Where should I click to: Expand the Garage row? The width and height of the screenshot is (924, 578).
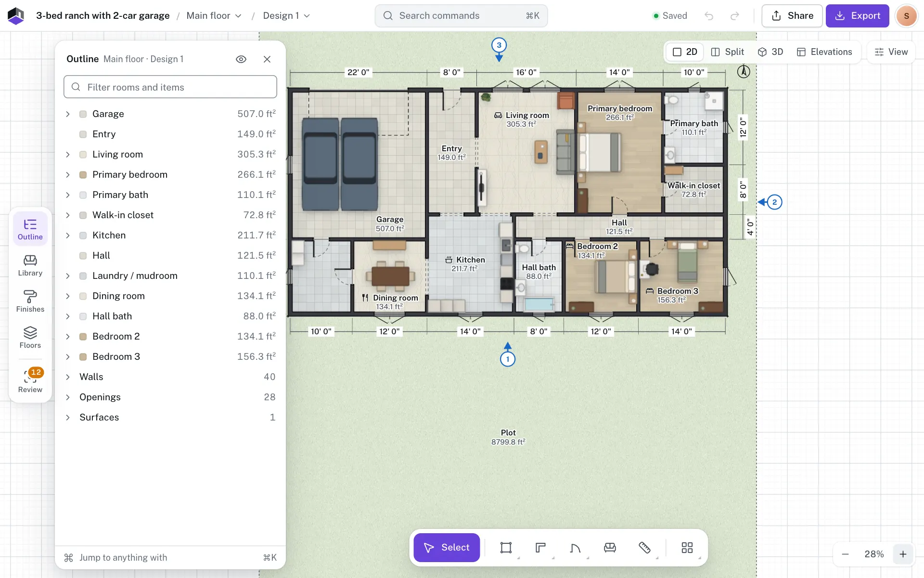click(68, 114)
